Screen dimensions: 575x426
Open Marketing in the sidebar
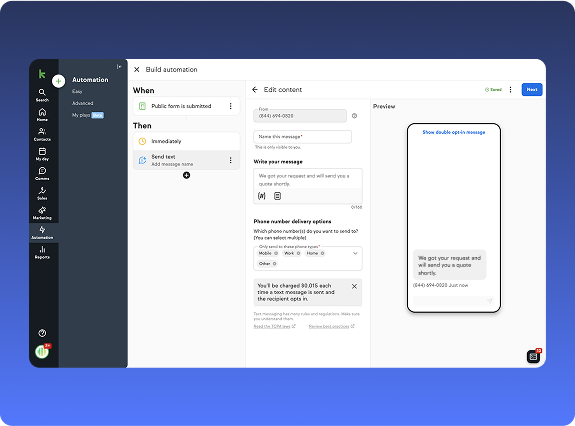42,213
